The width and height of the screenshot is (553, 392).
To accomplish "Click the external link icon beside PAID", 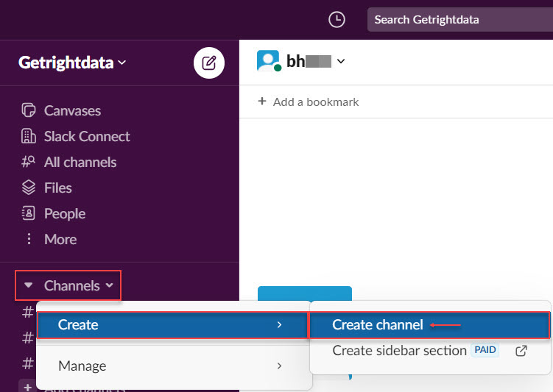I will pos(521,351).
